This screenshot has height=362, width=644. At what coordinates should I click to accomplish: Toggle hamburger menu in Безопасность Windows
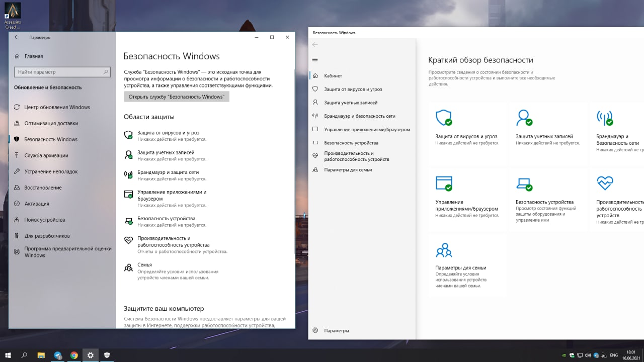[315, 59]
